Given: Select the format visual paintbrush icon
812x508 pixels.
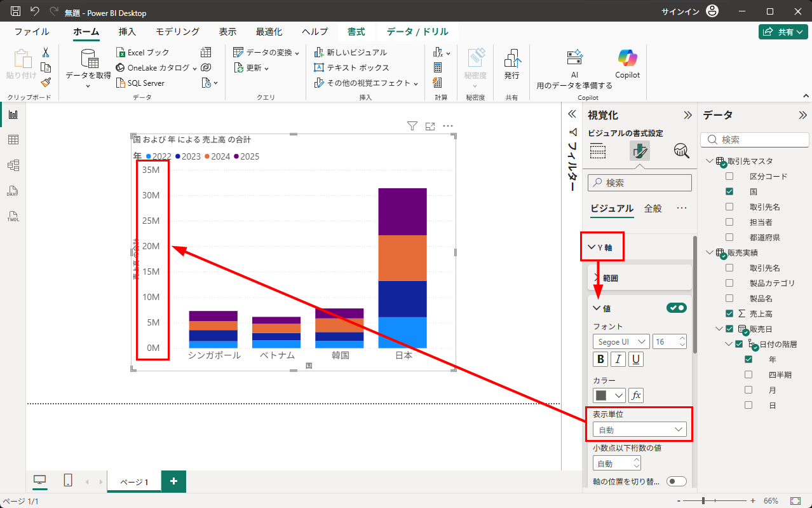Looking at the screenshot, I should (640, 151).
